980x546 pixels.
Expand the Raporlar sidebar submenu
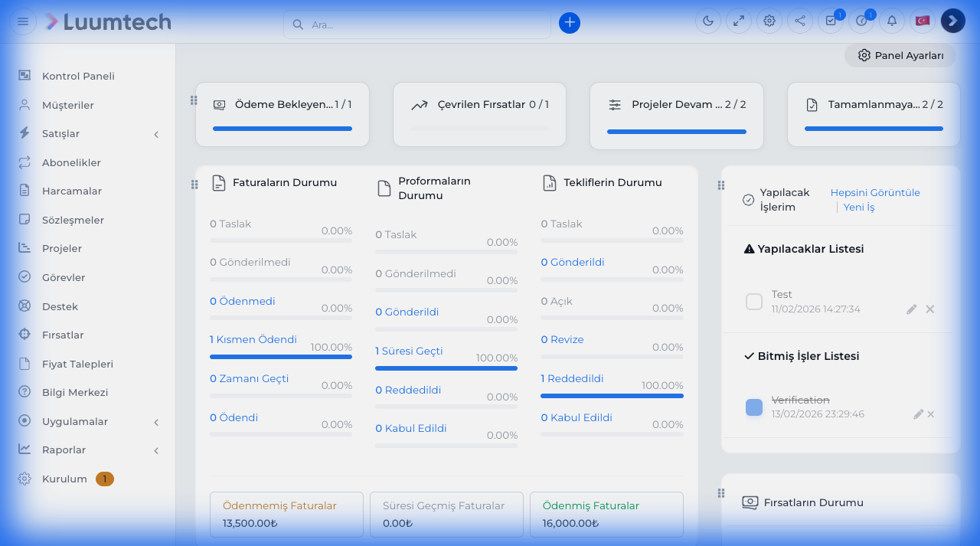[156, 450]
